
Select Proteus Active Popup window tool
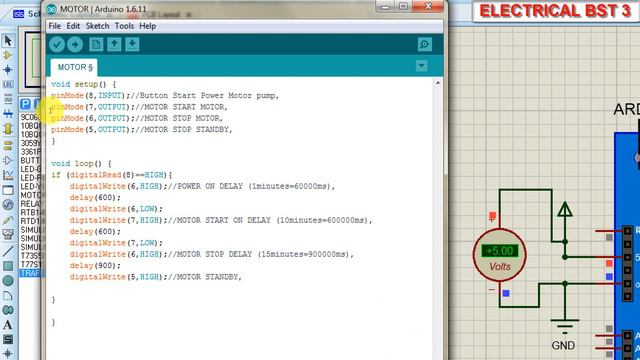8,190
